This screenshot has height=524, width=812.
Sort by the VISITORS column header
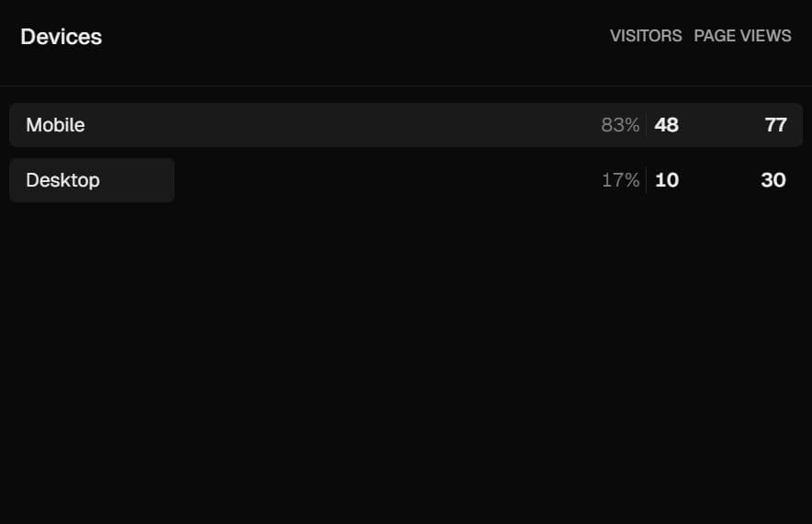646,36
